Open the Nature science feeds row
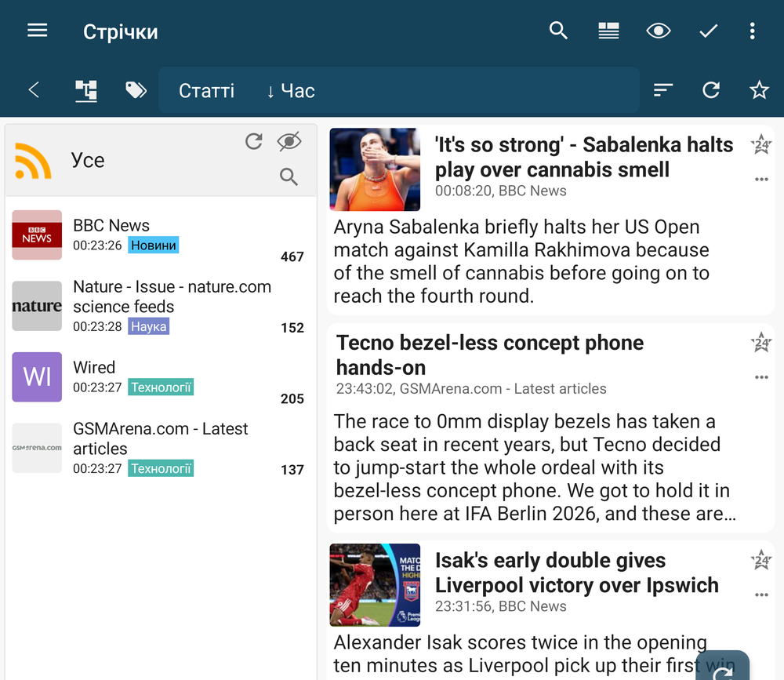The width and height of the screenshot is (784, 680). (x=161, y=306)
